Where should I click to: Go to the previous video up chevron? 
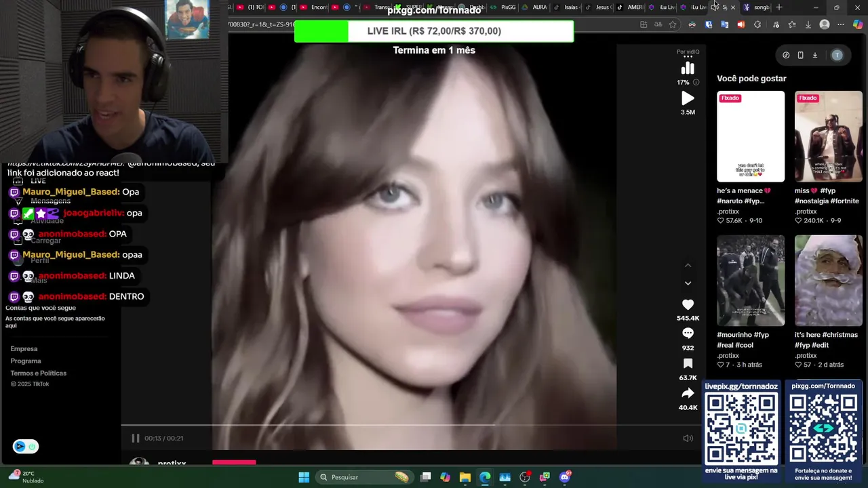click(x=688, y=265)
